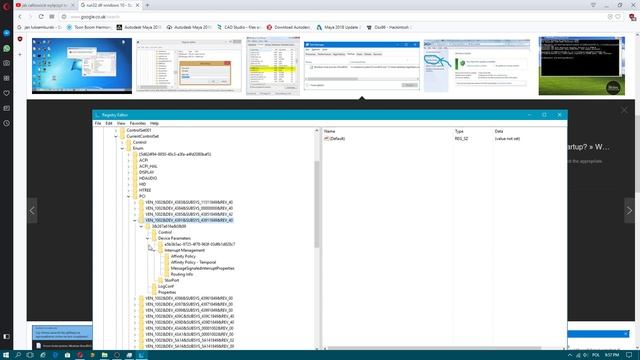Open the CAD Studio bookmark
This screenshot has height=360, width=640.
tap(239, 27)
